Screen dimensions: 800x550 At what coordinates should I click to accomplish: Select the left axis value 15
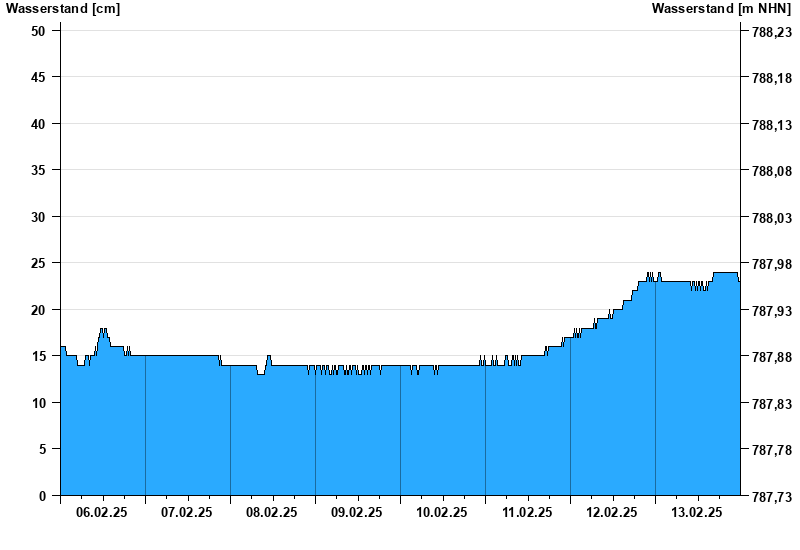pyautogui.click(x=38, y=356)
